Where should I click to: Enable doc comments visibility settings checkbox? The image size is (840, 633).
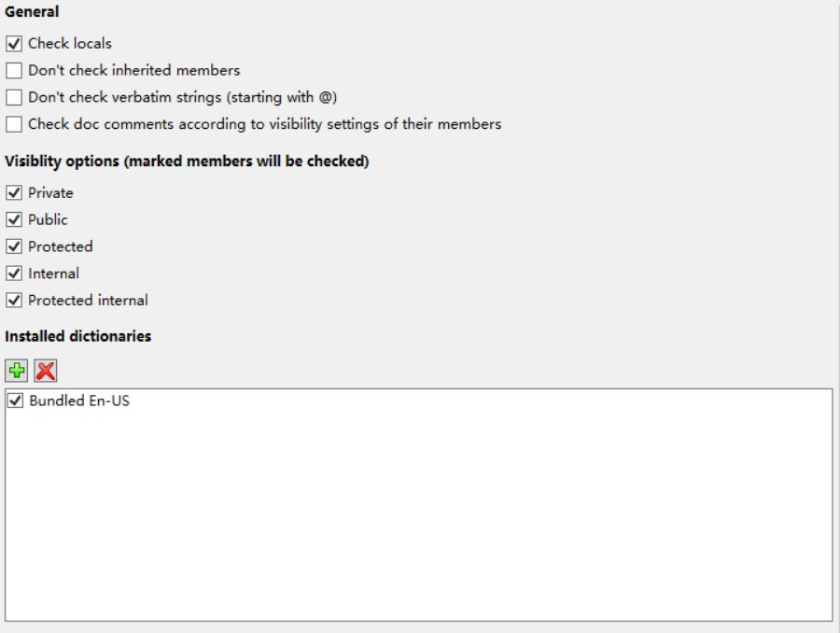click(x=14, y=124)
